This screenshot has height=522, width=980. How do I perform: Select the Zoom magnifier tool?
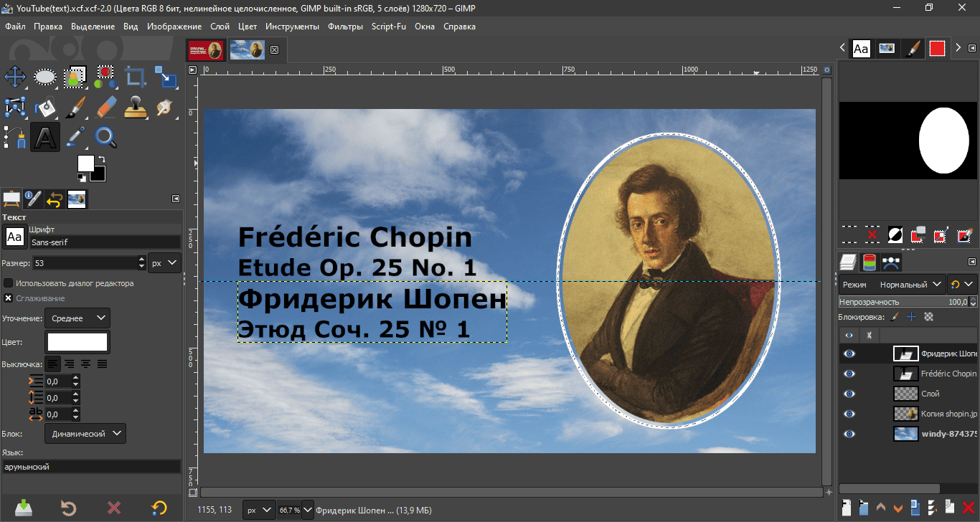pos(105,137)
